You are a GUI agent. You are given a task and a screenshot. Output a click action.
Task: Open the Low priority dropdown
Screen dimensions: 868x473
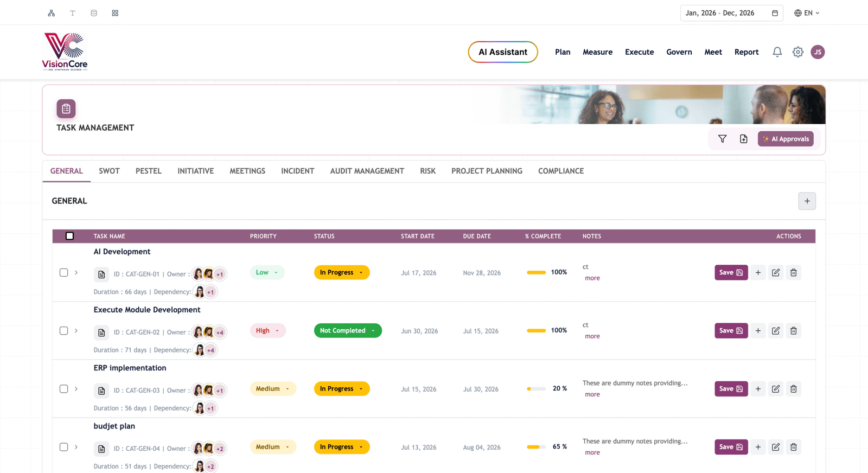(267, 272)
